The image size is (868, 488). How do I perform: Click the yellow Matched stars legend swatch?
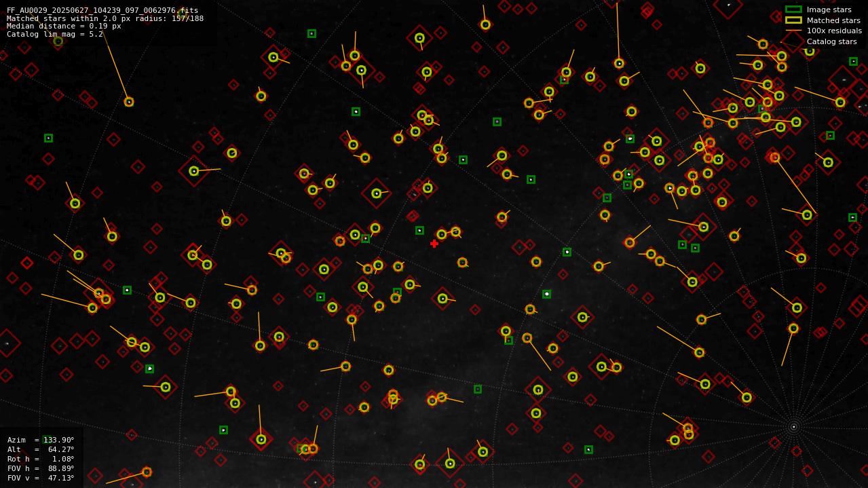793,20
